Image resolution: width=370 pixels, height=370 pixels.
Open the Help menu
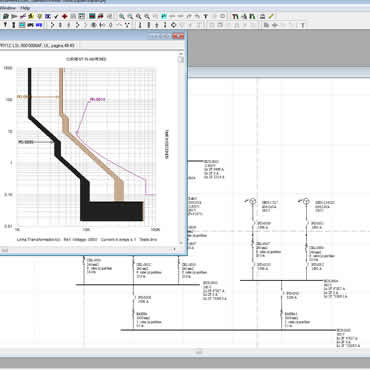25,8
